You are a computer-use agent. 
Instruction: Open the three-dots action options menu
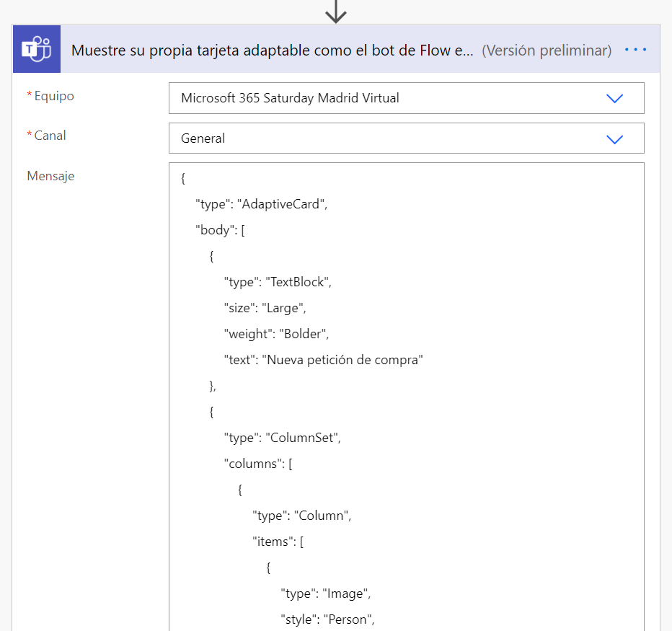(x=636, y=50)
